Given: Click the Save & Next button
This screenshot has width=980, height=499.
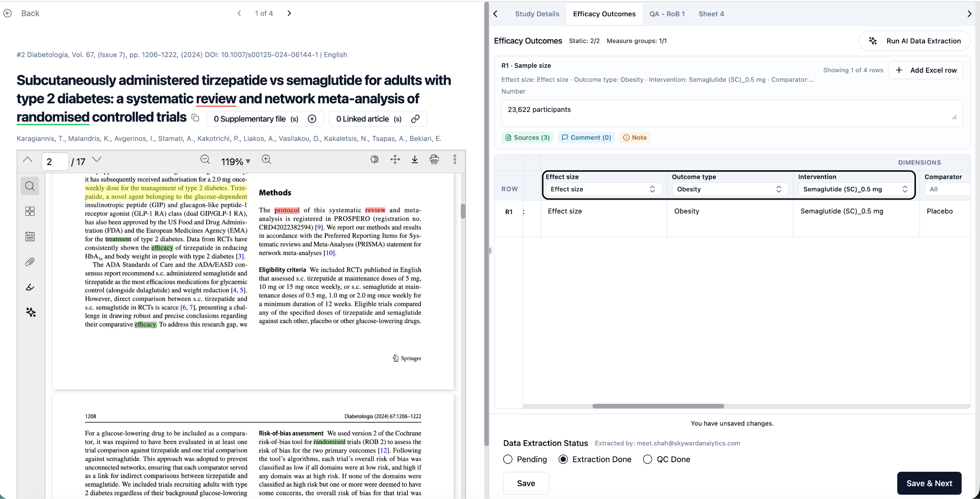Looking at the screenshot, I should click(x=929, y=483).
